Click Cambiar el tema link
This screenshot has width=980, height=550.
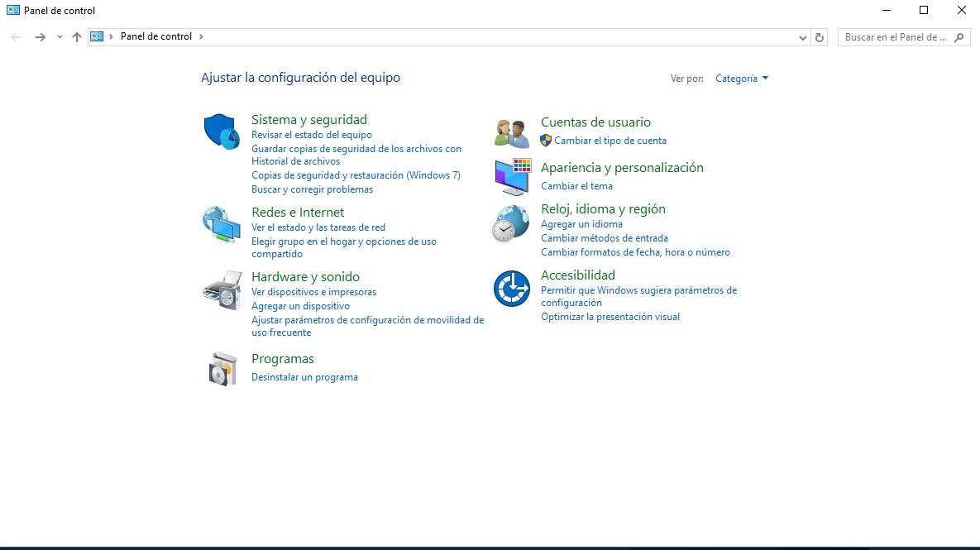pyautogui.click(x=576, y=186)
